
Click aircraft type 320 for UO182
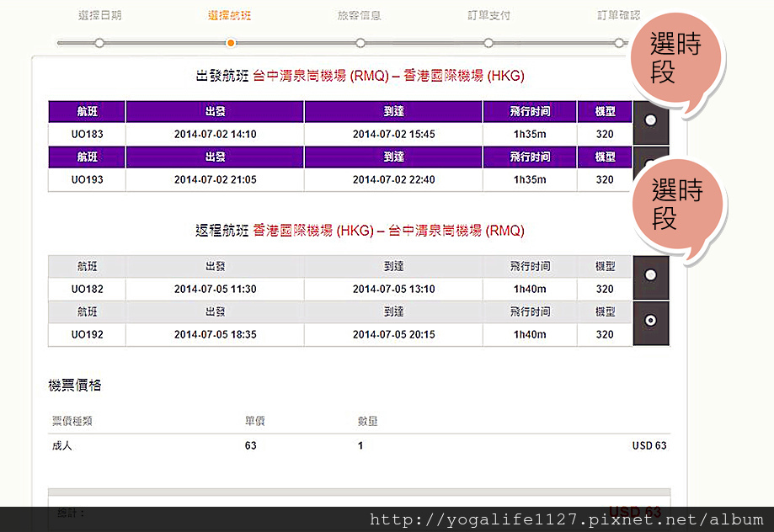[x=605, y=290]
